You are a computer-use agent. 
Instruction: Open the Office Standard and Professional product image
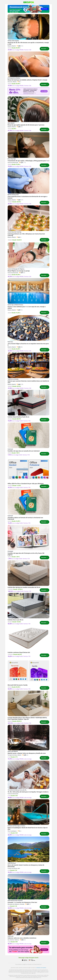28,470
